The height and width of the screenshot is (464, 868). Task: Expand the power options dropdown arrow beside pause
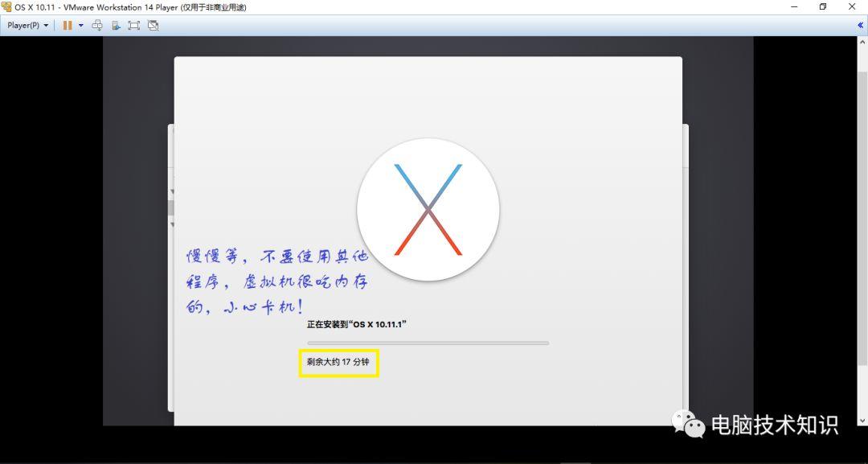(x=81, y=26)
